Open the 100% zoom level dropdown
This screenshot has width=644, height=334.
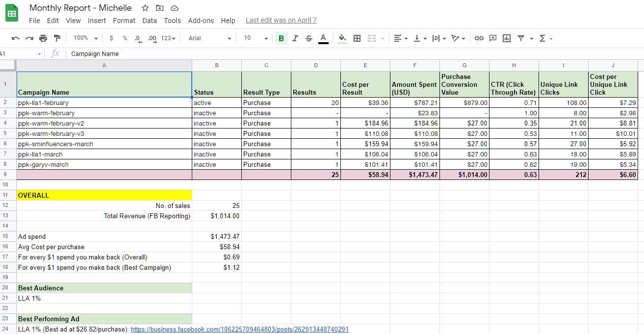click(85, 38)
